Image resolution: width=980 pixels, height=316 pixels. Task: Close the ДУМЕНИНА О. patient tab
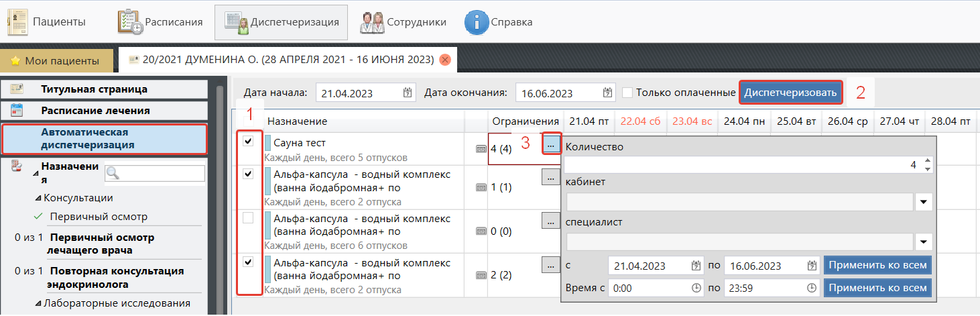tap(444, 60)
